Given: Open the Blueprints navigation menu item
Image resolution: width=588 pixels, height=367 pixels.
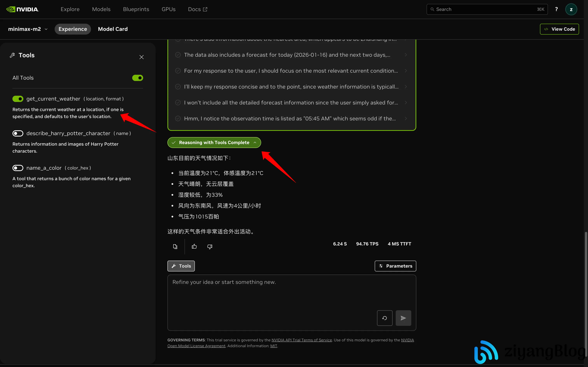Looking at the screenshot, I should tap(136, 9).
